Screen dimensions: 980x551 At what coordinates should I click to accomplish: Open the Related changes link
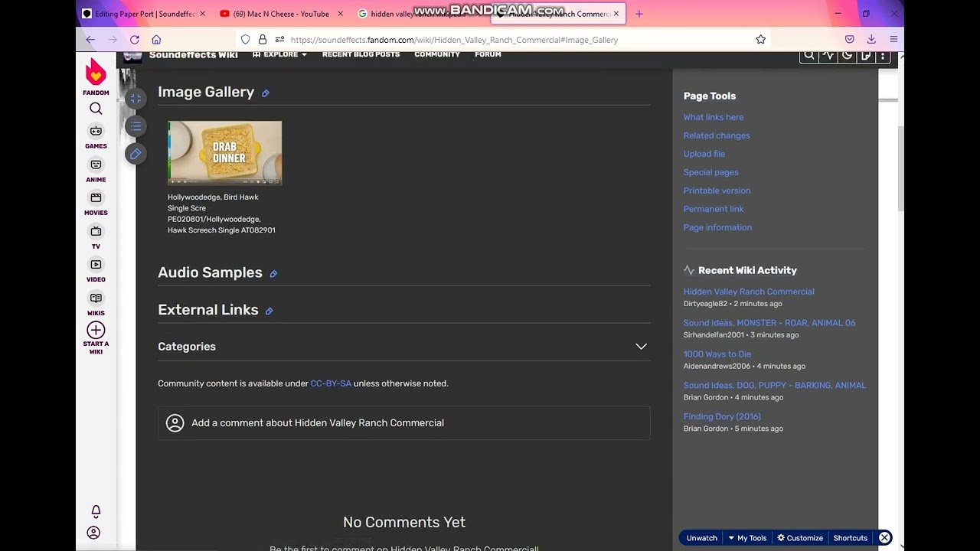tap(717, 135)
